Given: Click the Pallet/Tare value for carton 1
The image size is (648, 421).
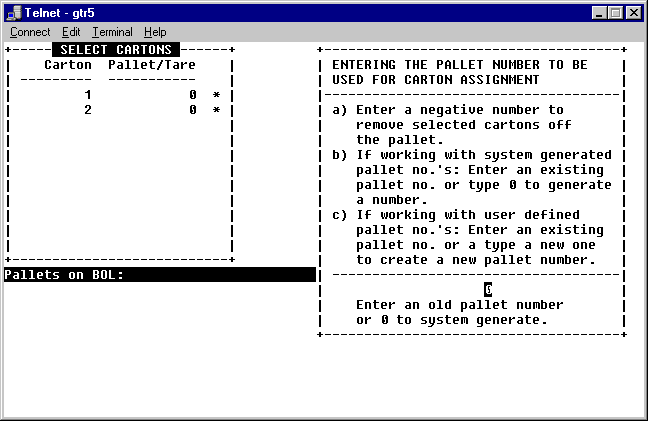Looking at the screenshot, I should [x=192, y=95].
